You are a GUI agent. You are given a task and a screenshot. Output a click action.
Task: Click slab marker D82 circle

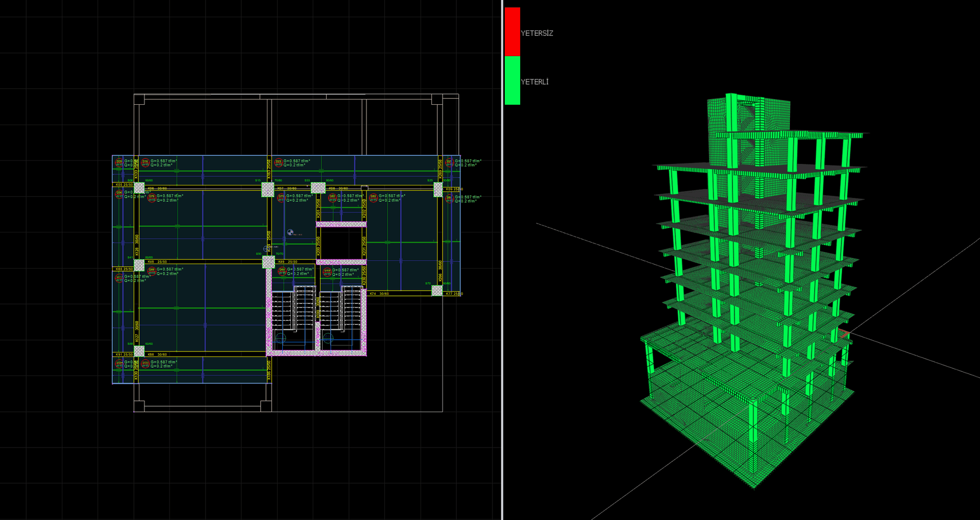click(373, 198)
